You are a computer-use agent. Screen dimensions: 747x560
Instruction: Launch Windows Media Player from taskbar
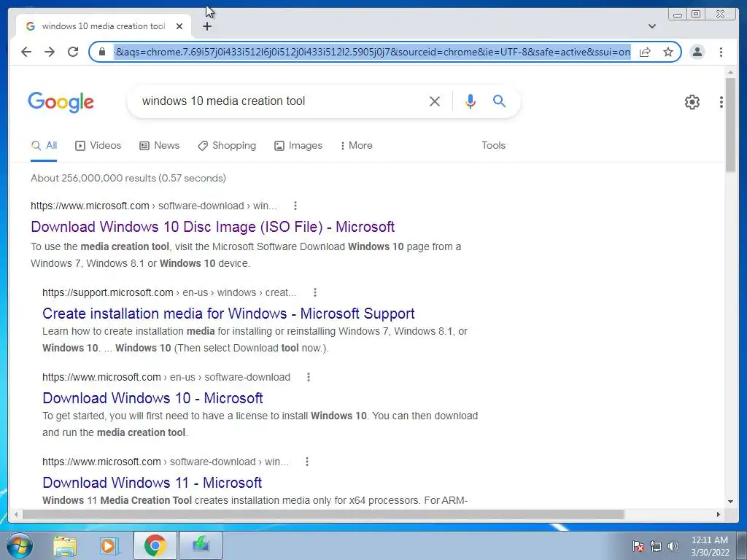click(x=109, y=546)
